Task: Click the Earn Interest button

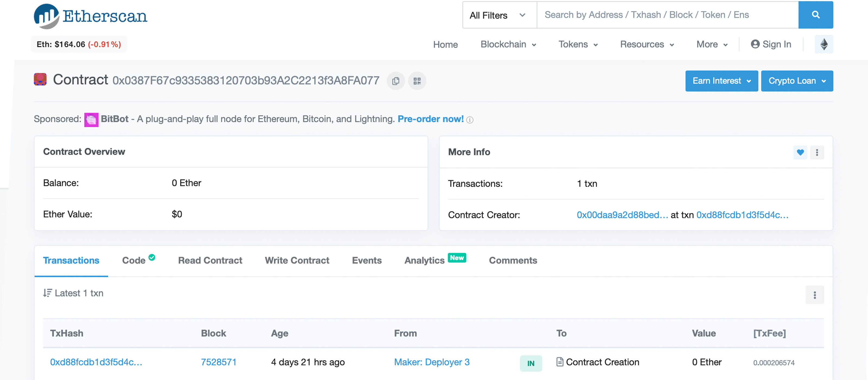Action: (x=722, y=81)
